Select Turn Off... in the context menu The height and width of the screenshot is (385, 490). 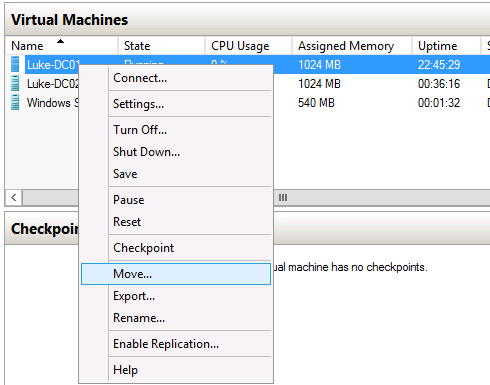coord(176,130)
